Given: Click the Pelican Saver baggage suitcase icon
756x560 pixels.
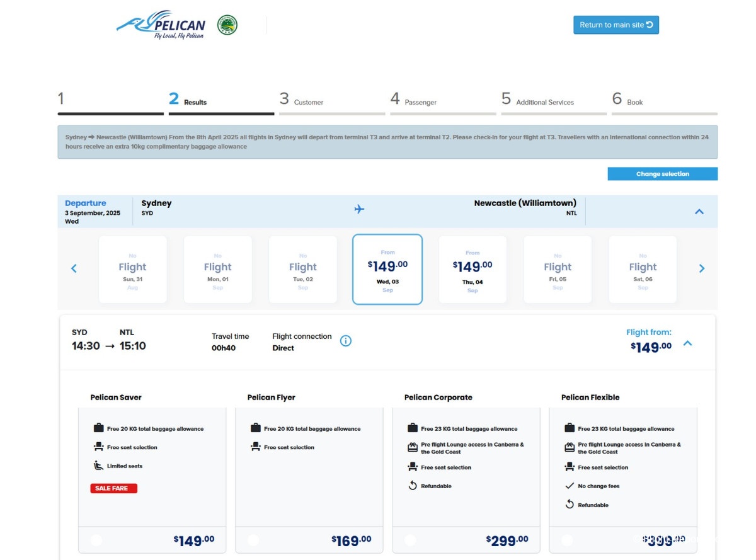Looking at the screenshot, I should [98, 428].
